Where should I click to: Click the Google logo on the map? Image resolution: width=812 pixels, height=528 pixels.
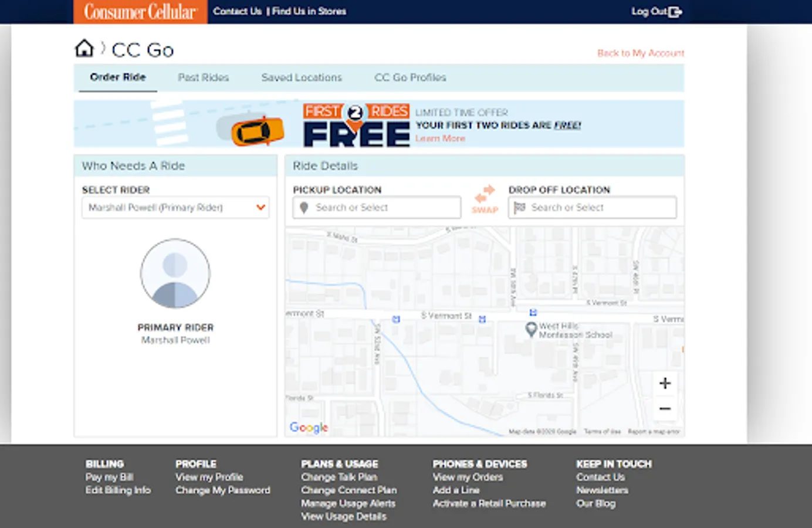[309, 428]
